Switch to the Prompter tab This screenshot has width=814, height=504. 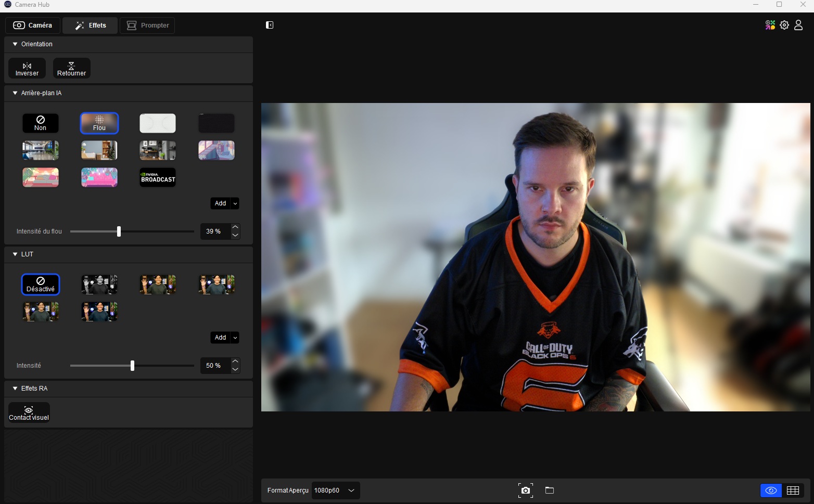pyautogui.click(x=147, y=25)
